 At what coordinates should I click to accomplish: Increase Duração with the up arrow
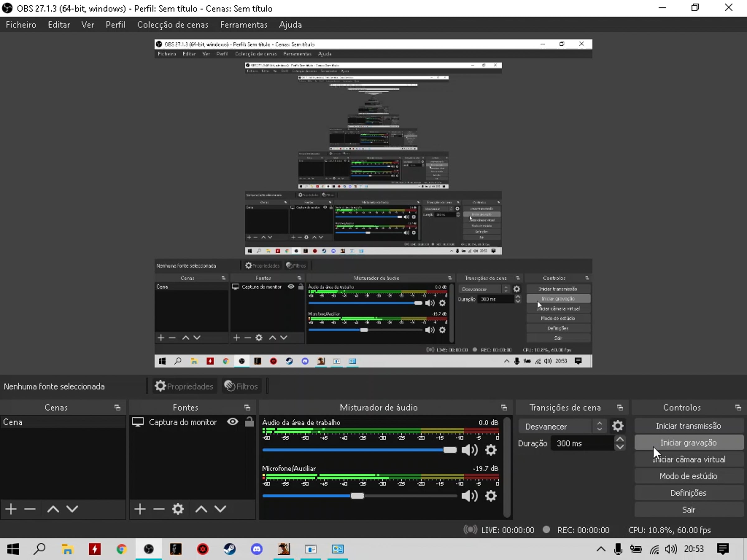click(x=620, y=439)
